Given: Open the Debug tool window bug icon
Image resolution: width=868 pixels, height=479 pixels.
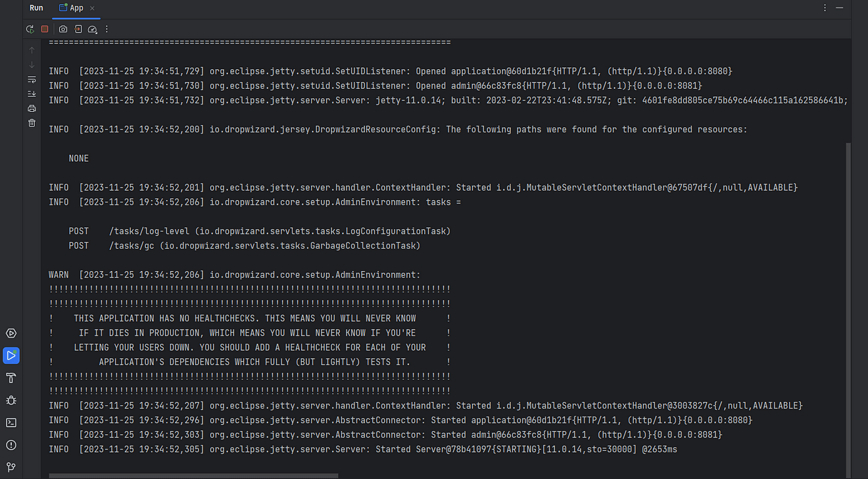Looking at the screenshot, I should click(x=11, y=400).
